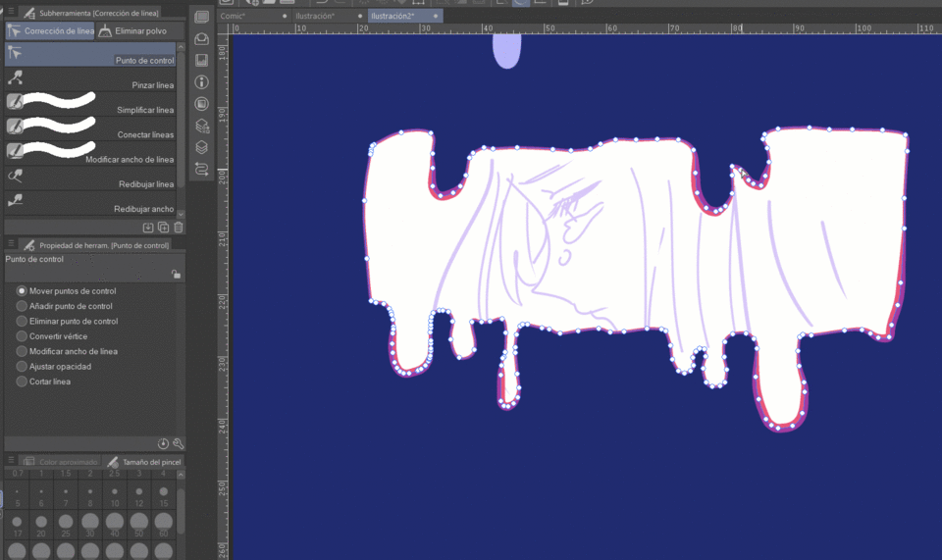Open the brush size panel hamburger menu

click(11, 460)
